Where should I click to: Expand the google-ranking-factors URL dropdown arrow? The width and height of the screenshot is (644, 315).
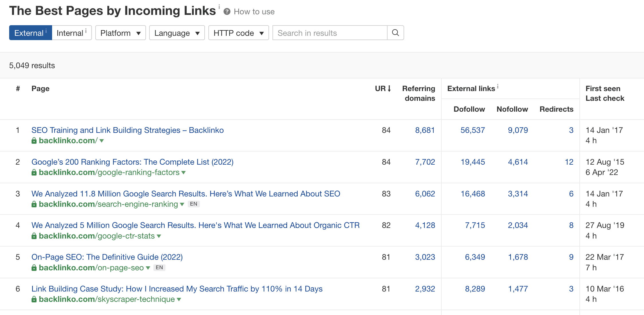coord(183,173)
